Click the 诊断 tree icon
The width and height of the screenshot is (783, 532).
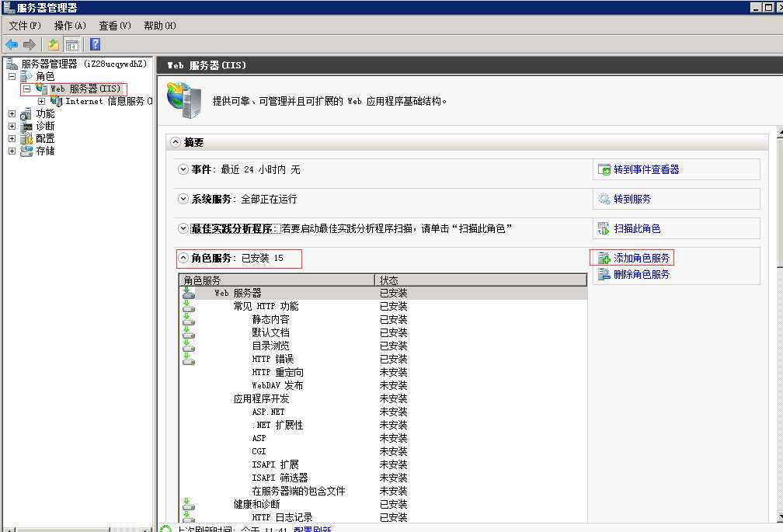click(x=26, y=127)
